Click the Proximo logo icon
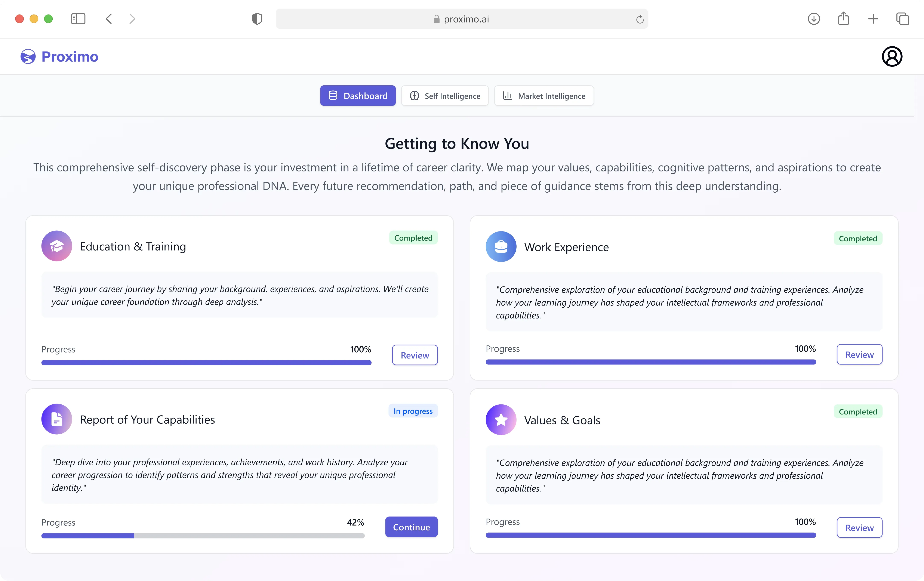Screen dimensions: 924x581 pyautogui.click(x=28, y=57)
